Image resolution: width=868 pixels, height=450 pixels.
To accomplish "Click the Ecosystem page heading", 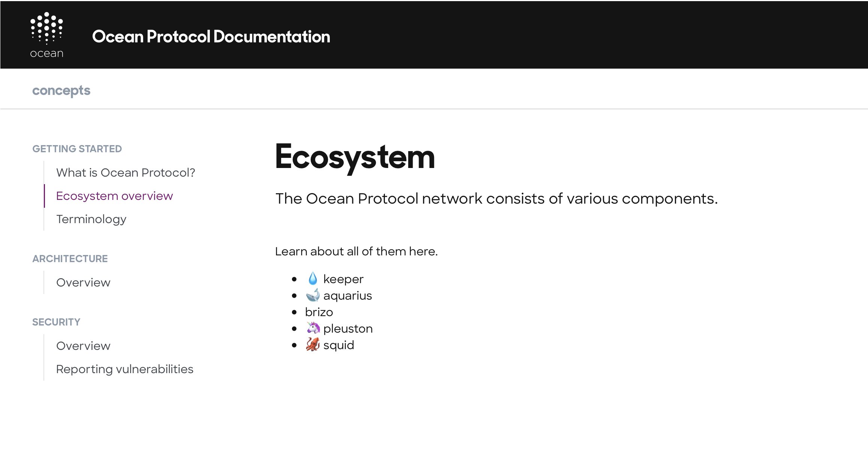I will (355, 157).
